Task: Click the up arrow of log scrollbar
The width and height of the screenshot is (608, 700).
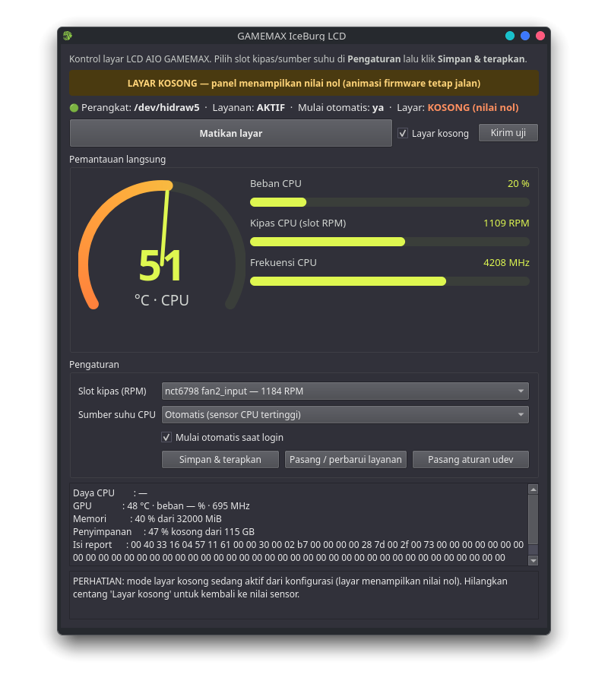Action: click(533, 489)
